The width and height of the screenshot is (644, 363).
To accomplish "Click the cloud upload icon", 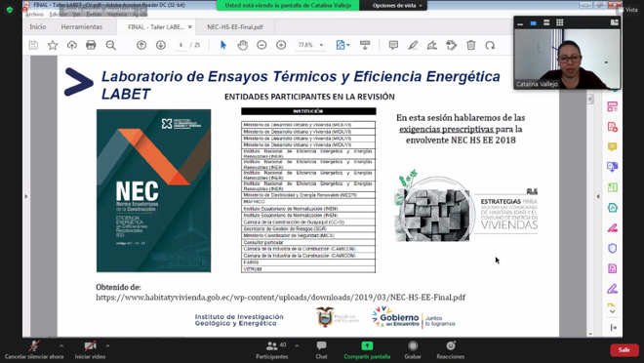I will [x=72, y=45].
